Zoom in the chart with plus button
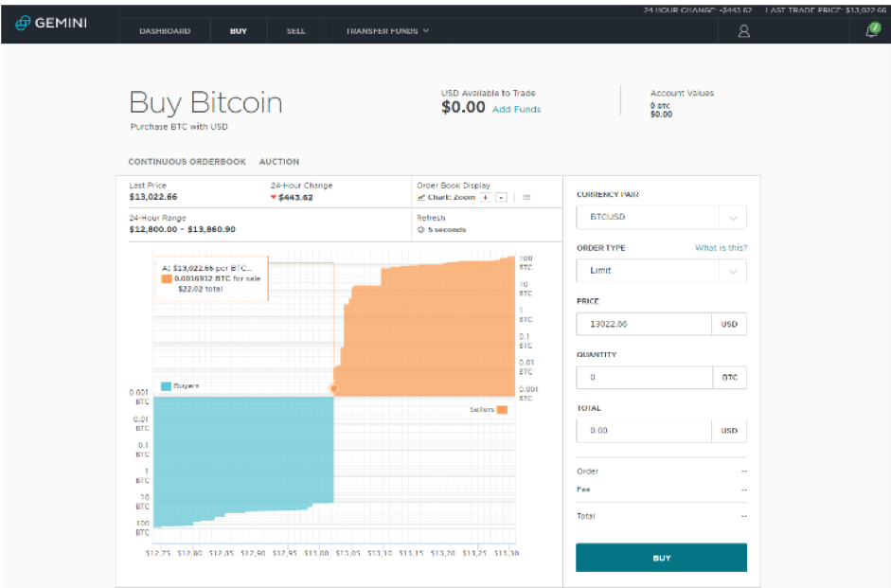 [486, 197]
